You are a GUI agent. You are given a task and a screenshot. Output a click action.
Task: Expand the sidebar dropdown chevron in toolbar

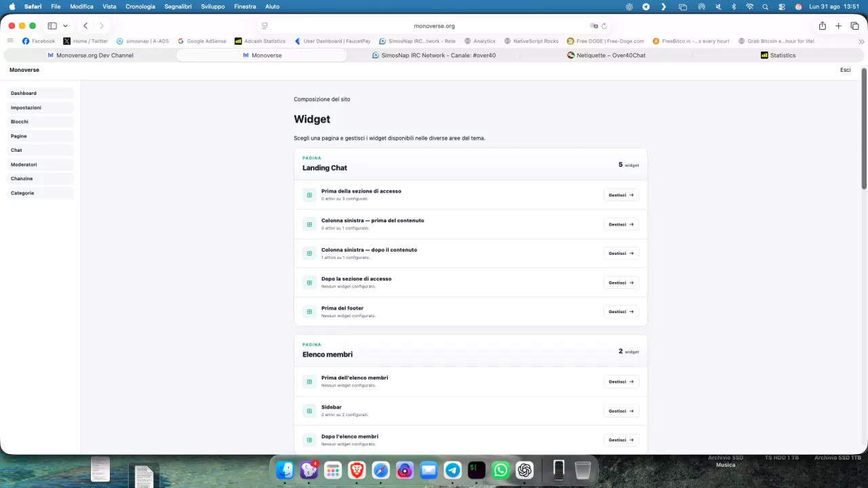tap(65, 26)
